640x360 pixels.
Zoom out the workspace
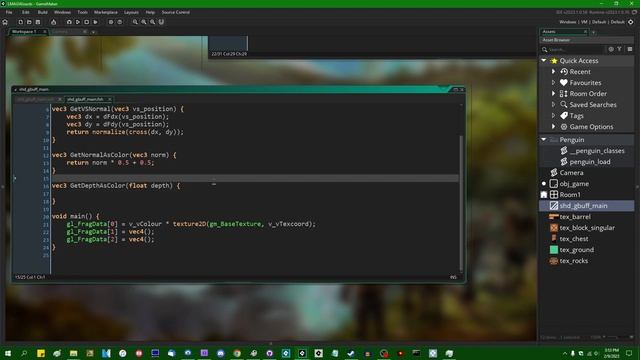tap(135, 22)
